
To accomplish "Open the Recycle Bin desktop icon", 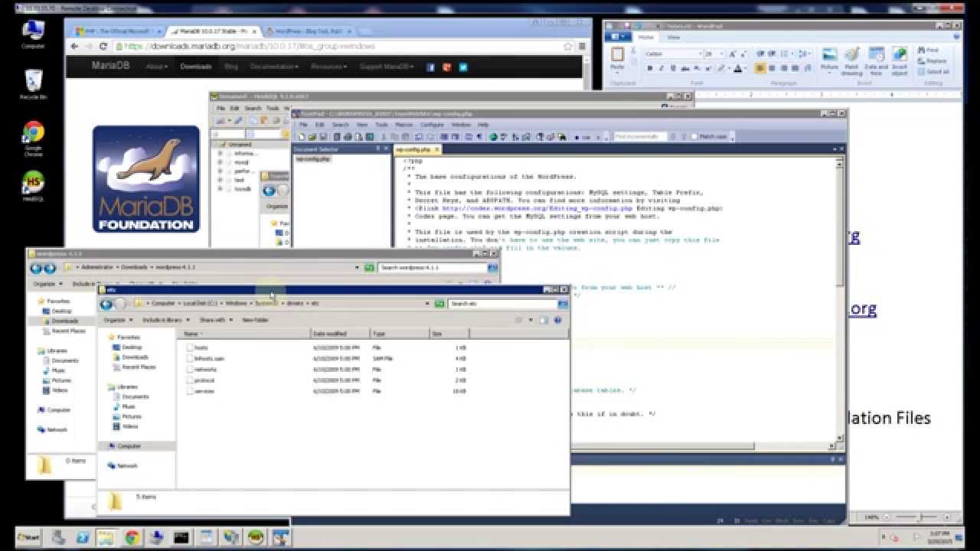I will (33, 83).
